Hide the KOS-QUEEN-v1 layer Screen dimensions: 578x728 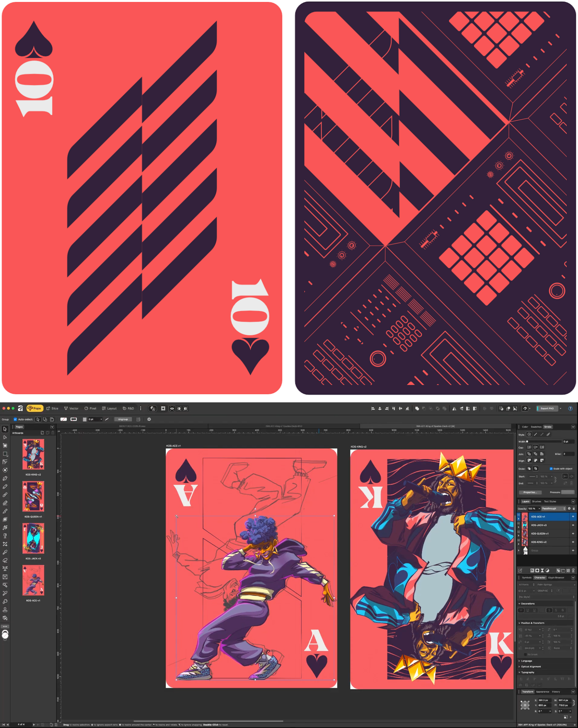[x=573, y=534]
